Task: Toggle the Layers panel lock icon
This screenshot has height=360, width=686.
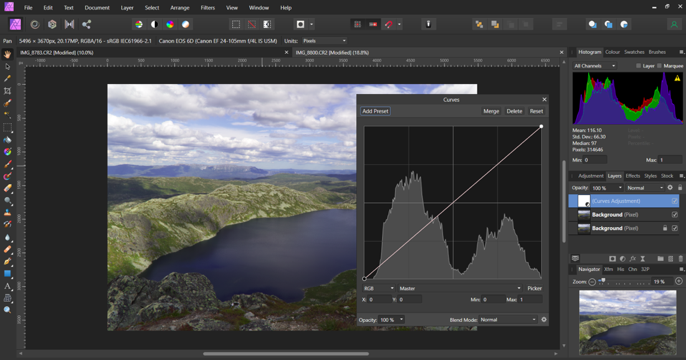Action: [x=680, y=188]
